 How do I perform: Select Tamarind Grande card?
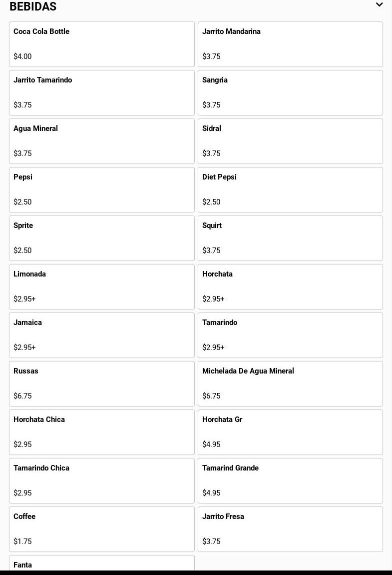click(290, 481)
